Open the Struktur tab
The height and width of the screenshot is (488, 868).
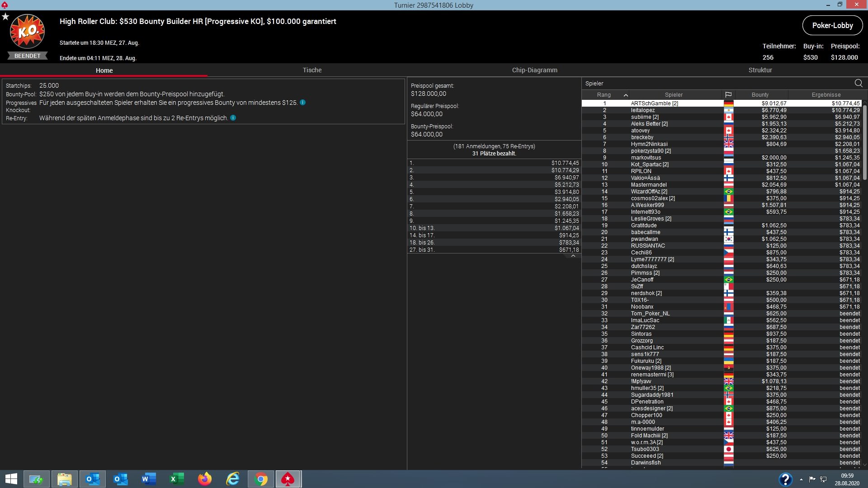tap(760, 70)
